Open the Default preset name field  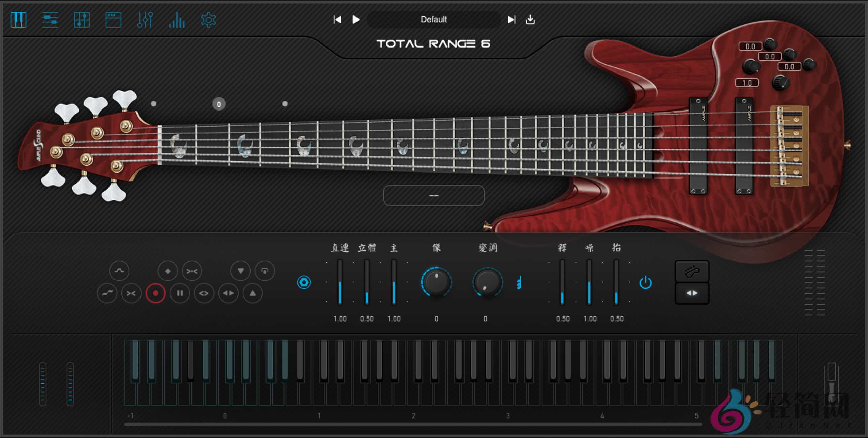[x=433, y=20]
